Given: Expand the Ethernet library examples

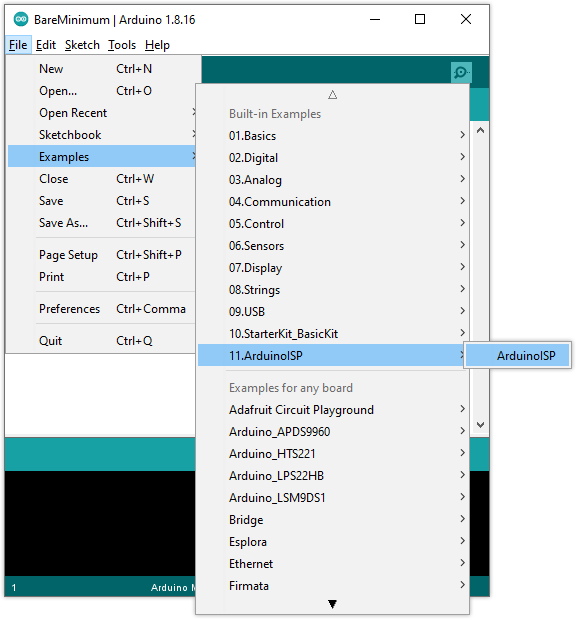Looking at the screenshot, I should point(332,564).
